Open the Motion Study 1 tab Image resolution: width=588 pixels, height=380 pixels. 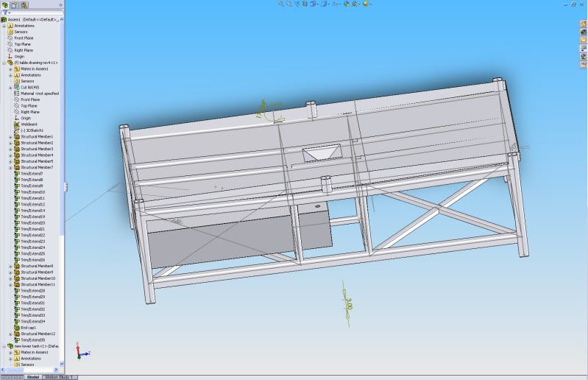[x=59, y=376]
